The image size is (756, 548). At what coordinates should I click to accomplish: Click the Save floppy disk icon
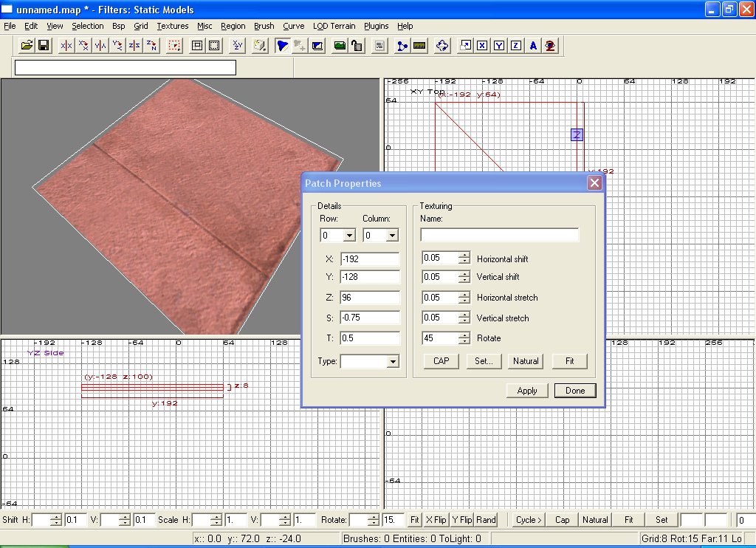44,46
